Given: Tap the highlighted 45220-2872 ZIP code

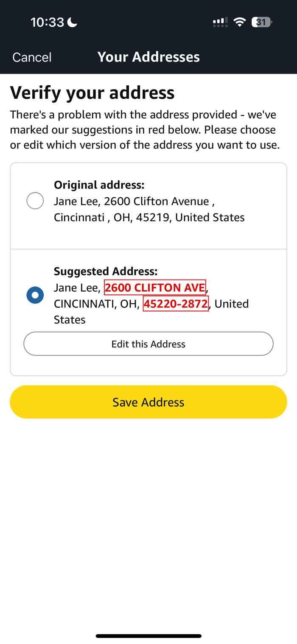Looking at the screenshot, I should 176,304.
